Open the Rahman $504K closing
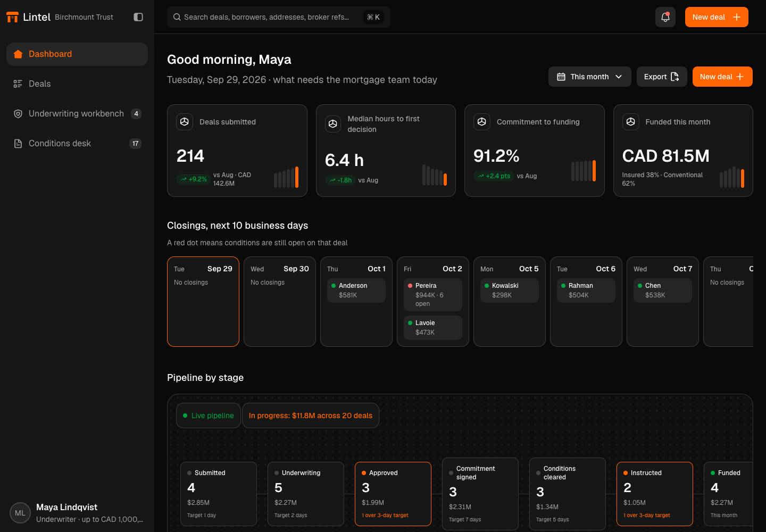Image resolution: width=766 pixels, height=532 pixels. (586, 290)
